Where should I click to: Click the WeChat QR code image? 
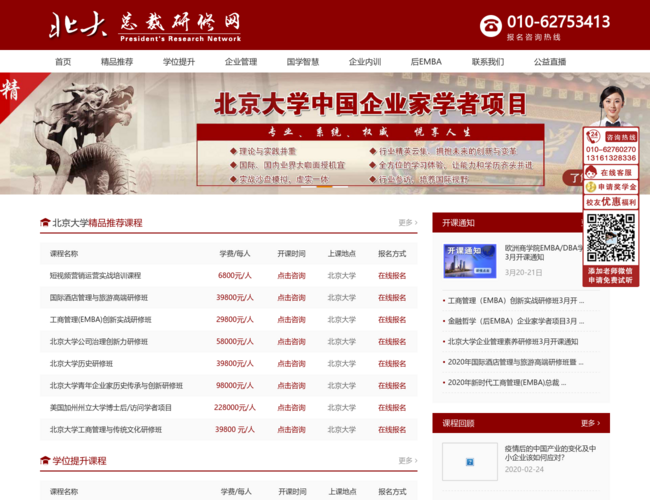(x=611, y=237)
